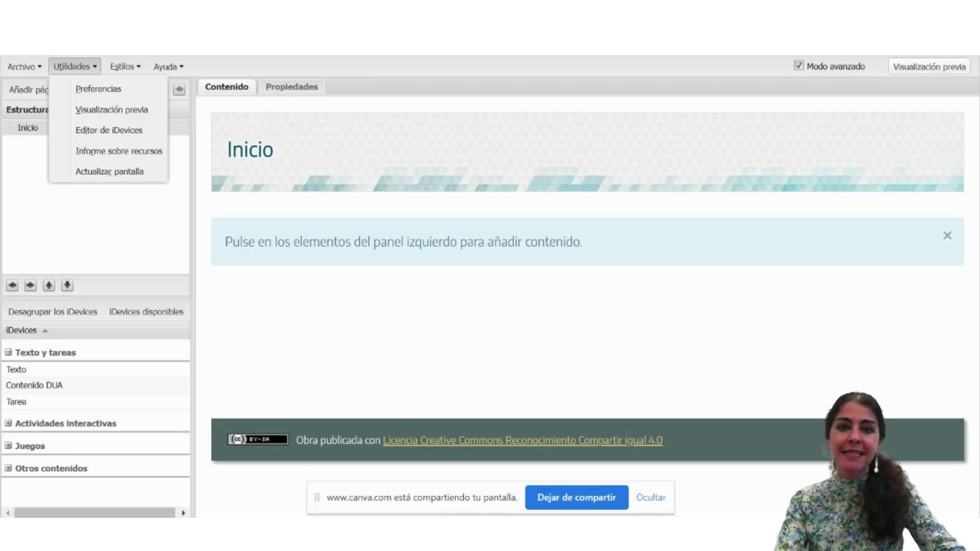Click the move page up arrow icon

click(49, 285)
